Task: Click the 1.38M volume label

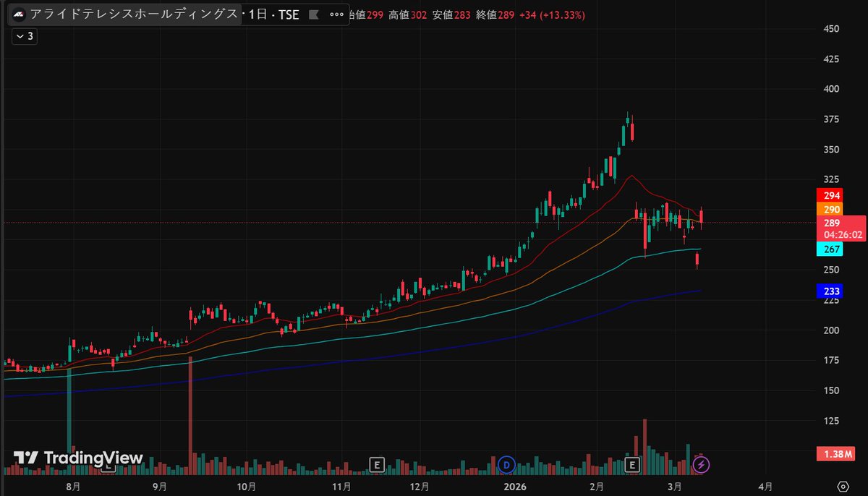Action: pyautogui.click(x=836, y=454)
